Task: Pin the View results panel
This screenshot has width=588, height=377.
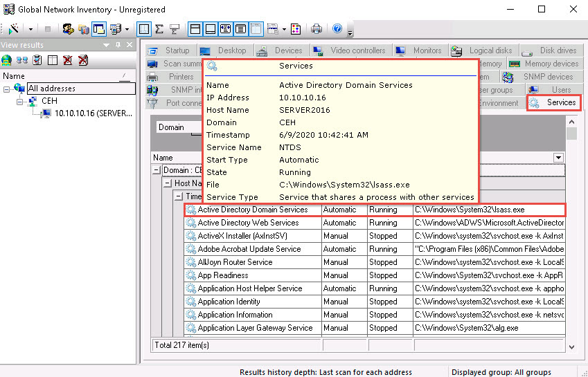Action: (118, 45)
